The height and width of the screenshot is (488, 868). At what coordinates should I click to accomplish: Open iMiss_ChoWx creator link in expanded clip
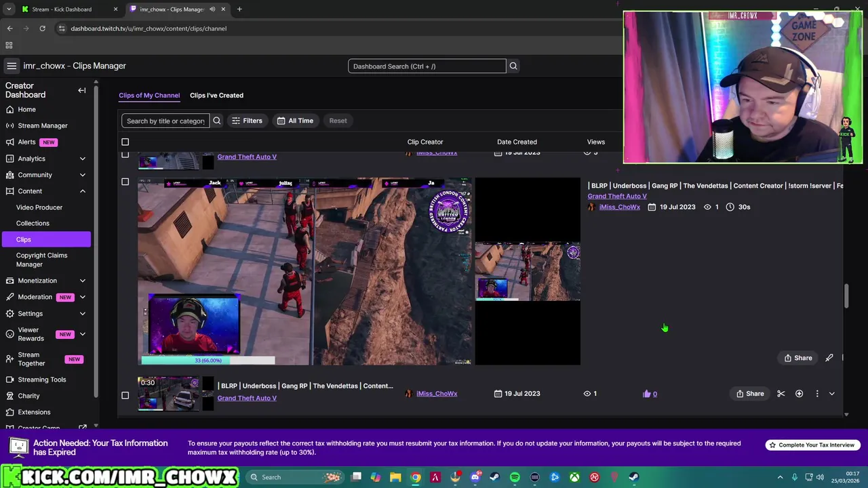619,207
